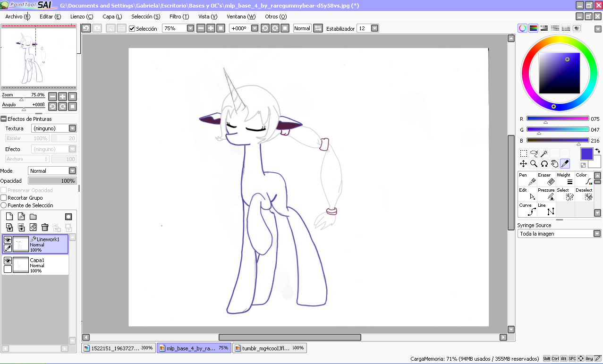Open the Archivo menu

pos(17,17)
